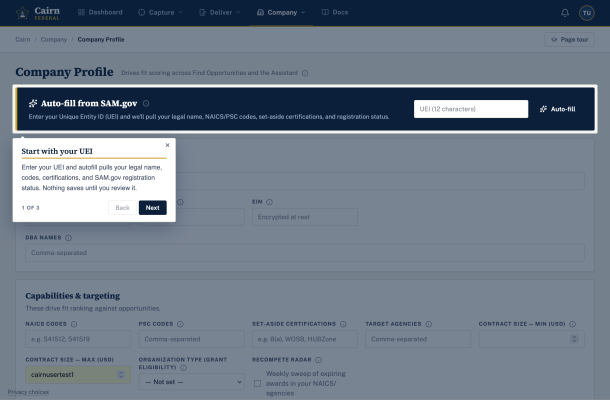The height and width of the screenshot is (400, 610).
Task: Show info for Company Profile subtitle
Action: tap(305, 73)
